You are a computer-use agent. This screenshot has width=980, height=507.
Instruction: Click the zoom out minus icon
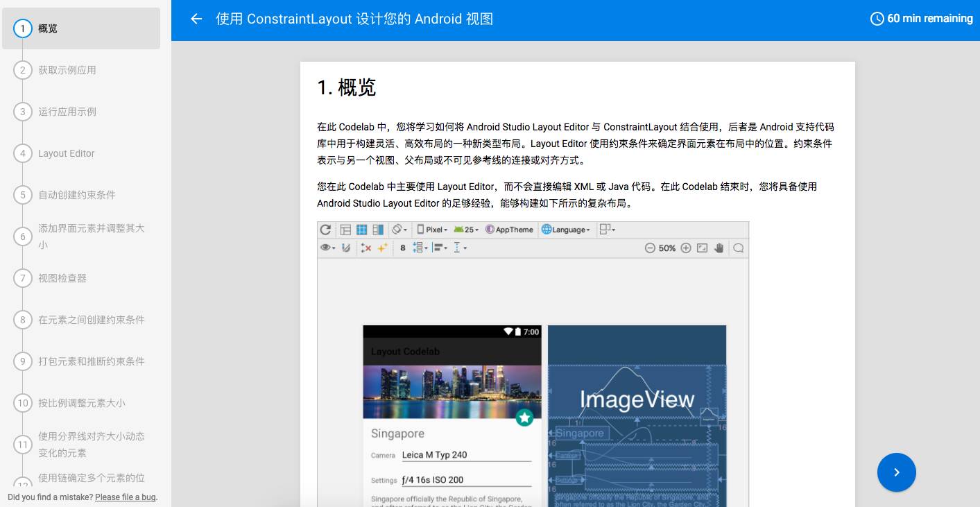tap(650, 248)
